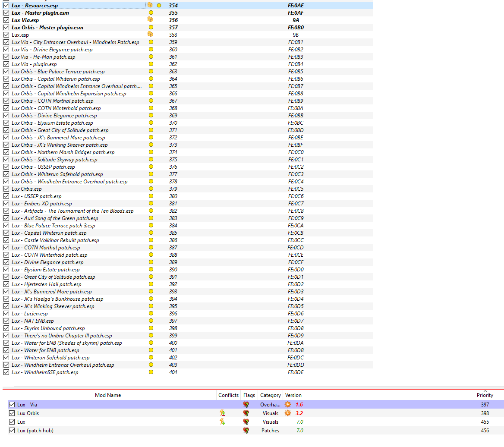Click the conflict lightning icon for Lux mod
This screenshot has height=447, width=504.
tap(222, 422)
